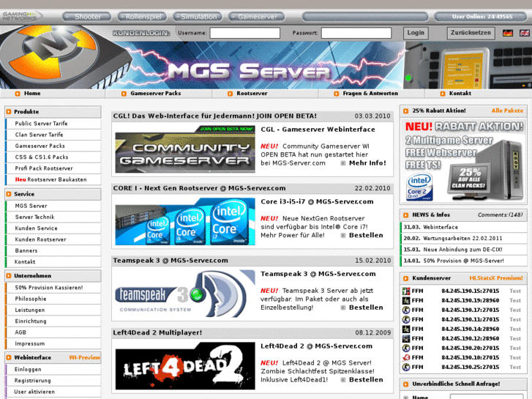This screenshot has width=532, height=399.
Task: Click Bestellen under Core i3-i5-i7 article
Action: tap(366, 235)
